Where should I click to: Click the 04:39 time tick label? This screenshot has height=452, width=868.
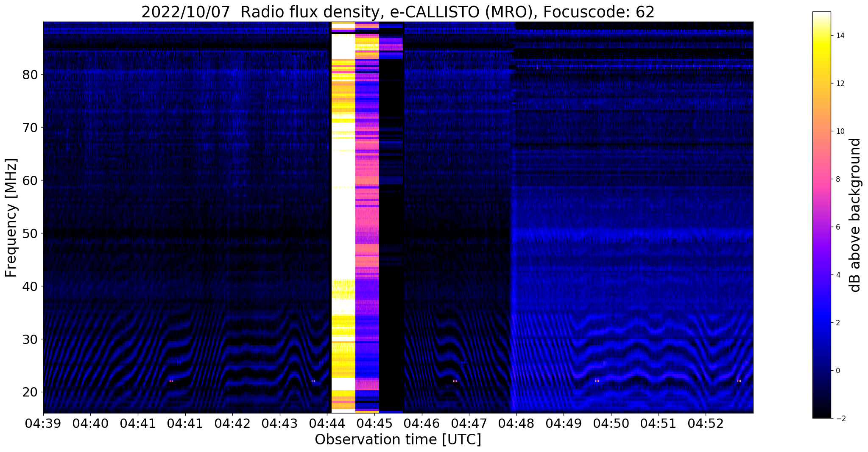click(x=43, y=424)
